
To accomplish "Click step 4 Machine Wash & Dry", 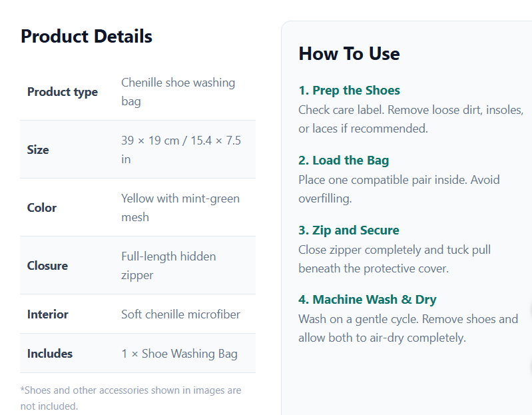I will (368, 300).
